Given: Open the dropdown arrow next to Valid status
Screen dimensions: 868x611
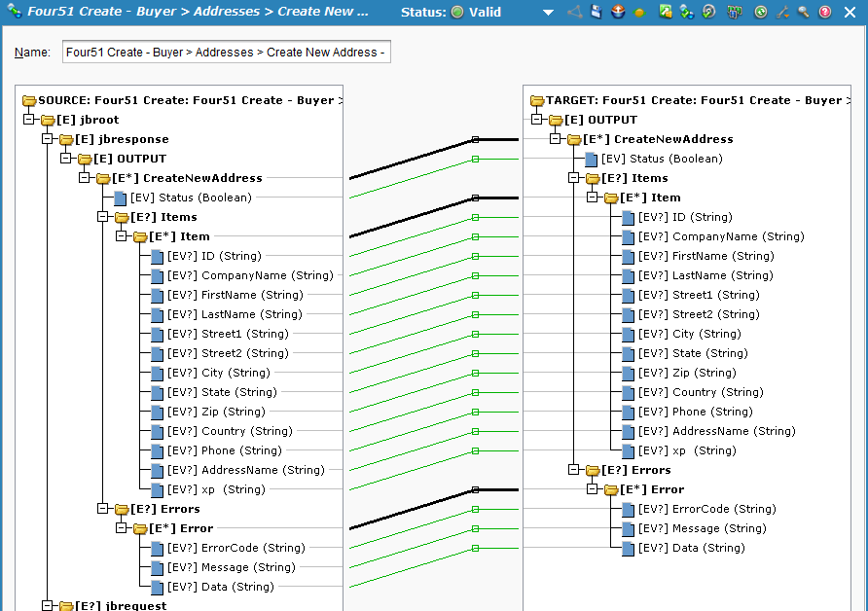Looking at the screenshot, I should click(548, 13).
